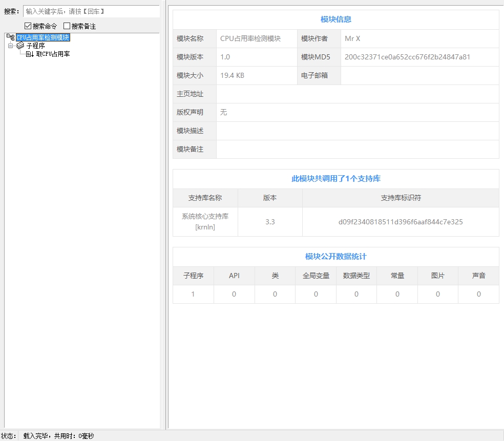Screen dimensions: 504x441
Task: Click the 子程序 statistics column header
Action: click(x=193, y=276)
